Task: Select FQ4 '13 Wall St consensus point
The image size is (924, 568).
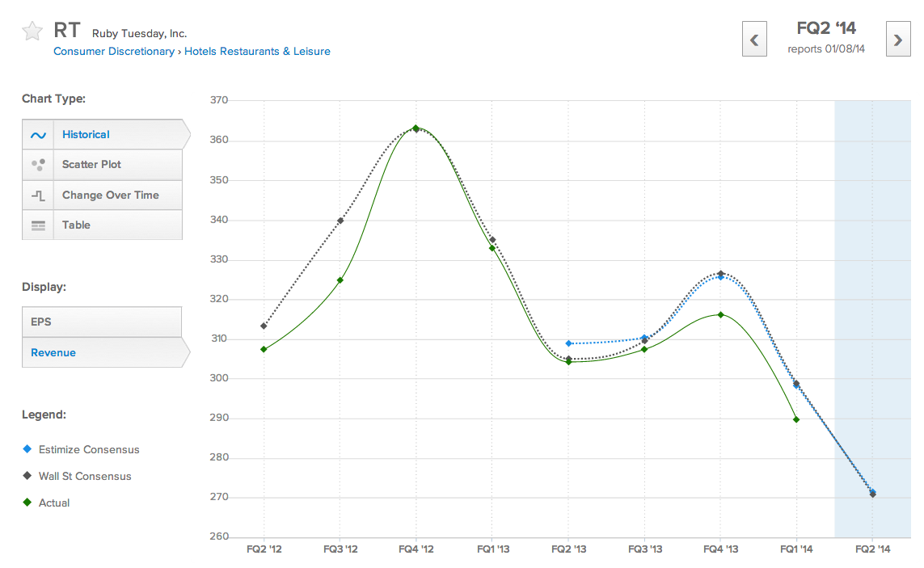Action: click(x=721, y=273)
